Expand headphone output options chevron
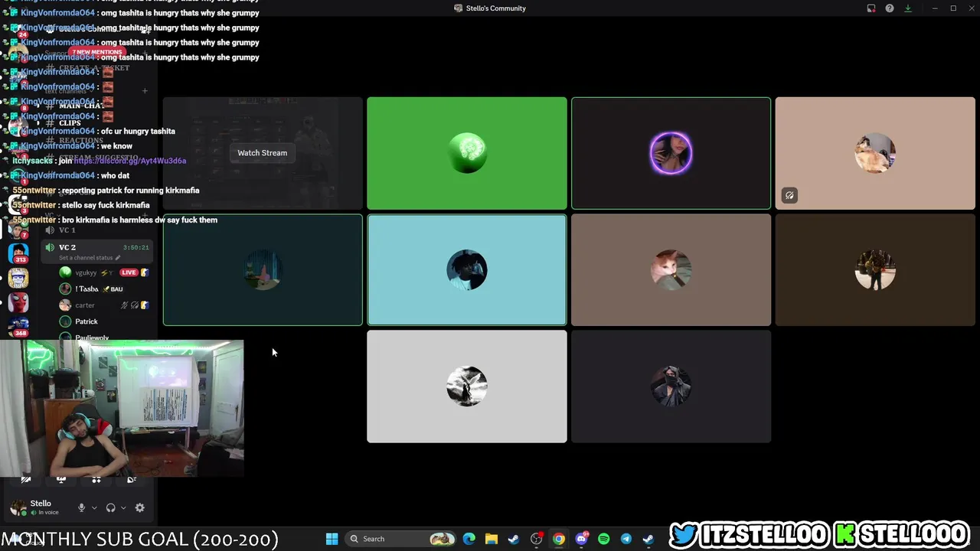Image resolution: width=980 pixels, height=551 pixels. 122,508
